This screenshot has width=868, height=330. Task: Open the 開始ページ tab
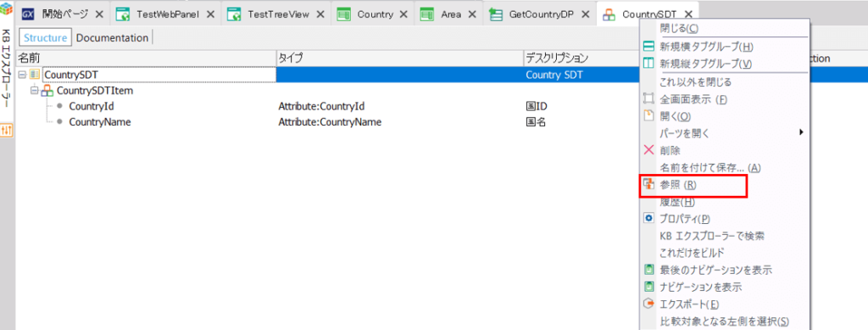tap(65, 14)
